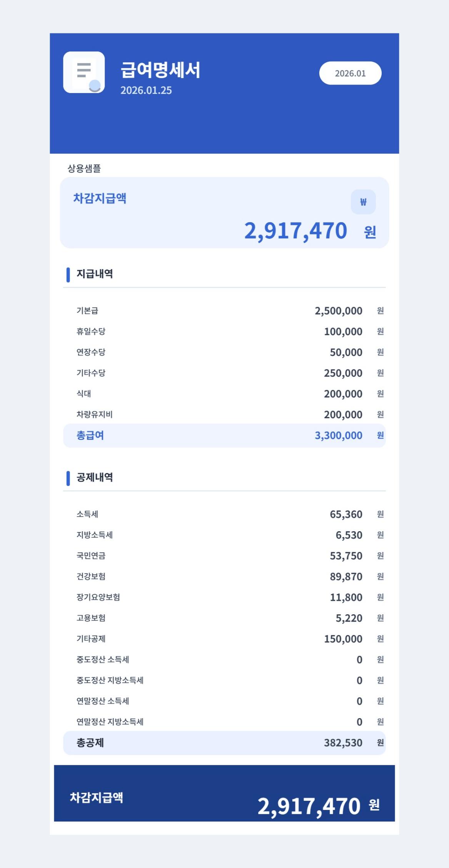
Task: Select the 2026.01.25 date under the title
Action: [146, 90]
